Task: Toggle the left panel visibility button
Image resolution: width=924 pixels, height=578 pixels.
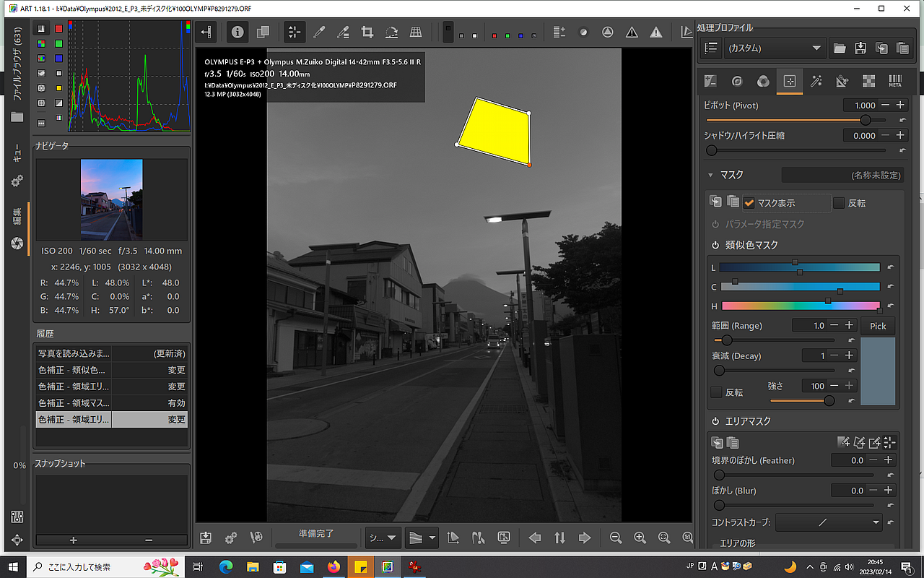Action: (207, 32)
